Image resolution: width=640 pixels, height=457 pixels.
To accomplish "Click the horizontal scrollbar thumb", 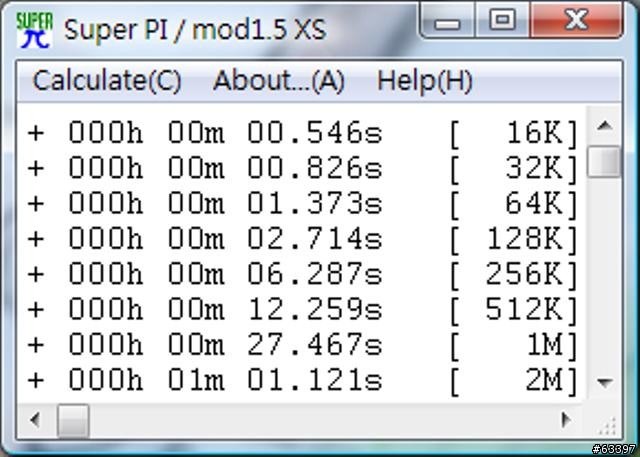I will 73,421.
